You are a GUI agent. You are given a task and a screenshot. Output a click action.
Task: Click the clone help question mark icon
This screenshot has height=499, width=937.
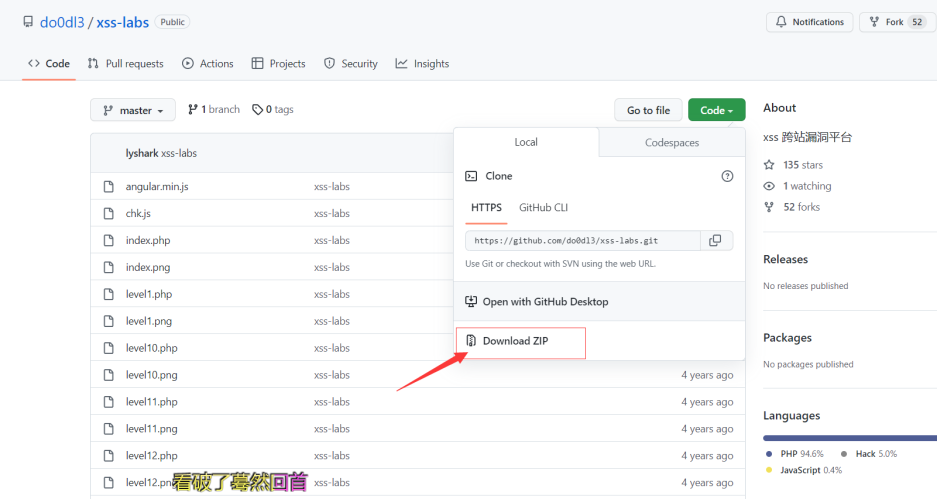pyautogui.click(x=727, y=176)
